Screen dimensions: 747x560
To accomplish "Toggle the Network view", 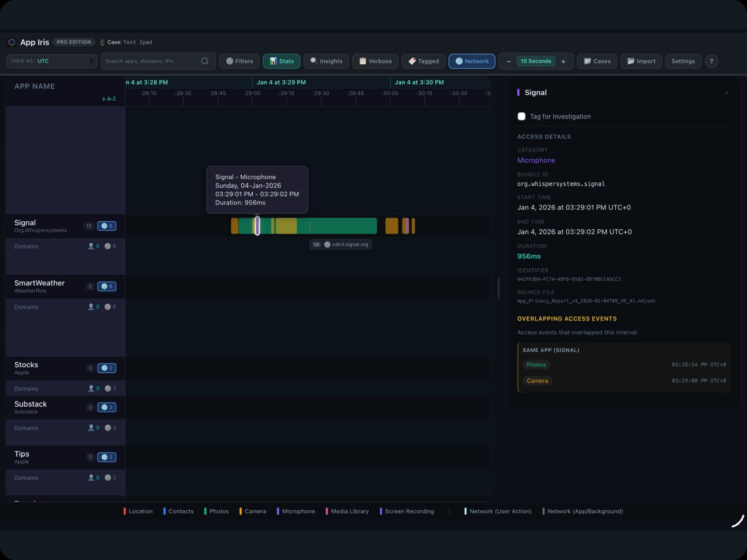I will (x=472, y=61).
